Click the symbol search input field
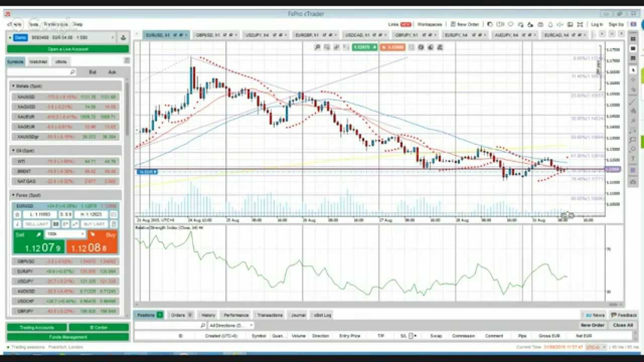The height and width of the screenshot is (362, 644). coord(41,72)
